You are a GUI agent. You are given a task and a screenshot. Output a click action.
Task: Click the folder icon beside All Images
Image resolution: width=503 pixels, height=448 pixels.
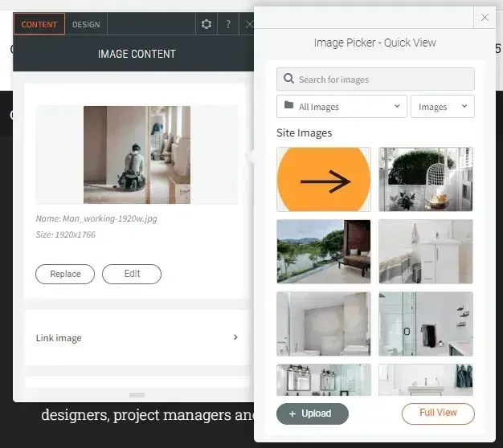click(288, 105)
